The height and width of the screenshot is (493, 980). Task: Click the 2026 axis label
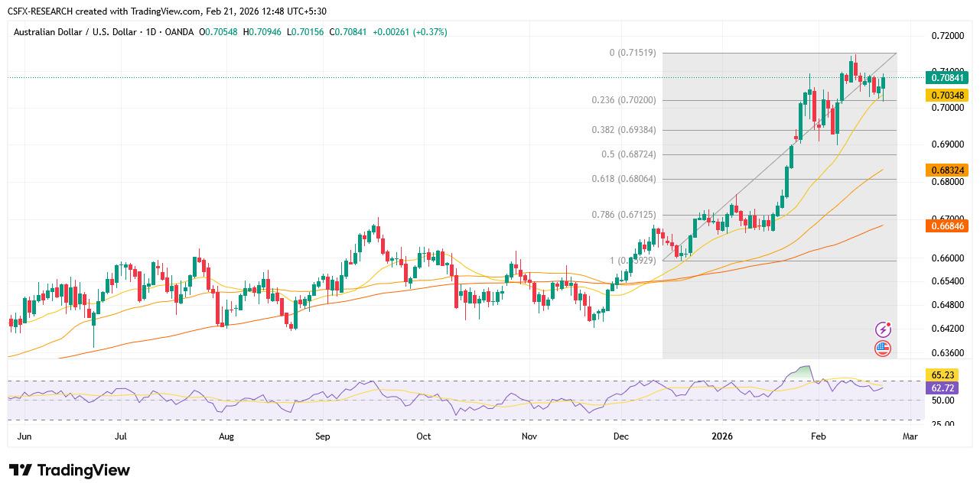[x=722, y=436]
